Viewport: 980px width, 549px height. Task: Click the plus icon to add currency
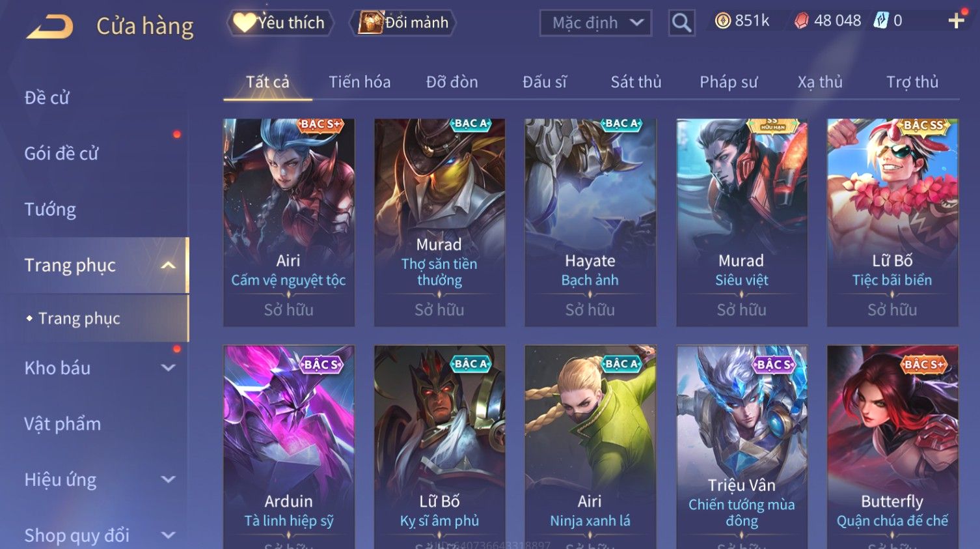click(x=956, y=21)
